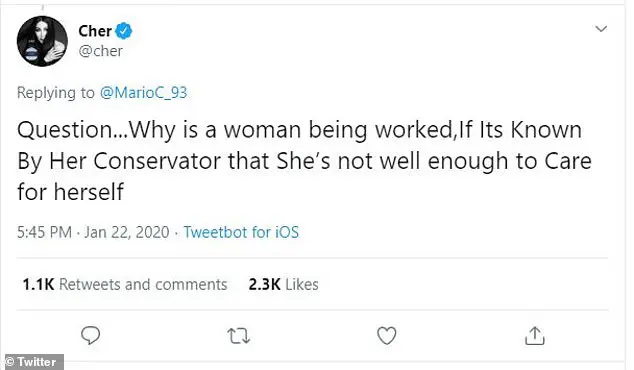Retweet this tweet using the arrows icon
634x370 pixels.
[239, 336]
